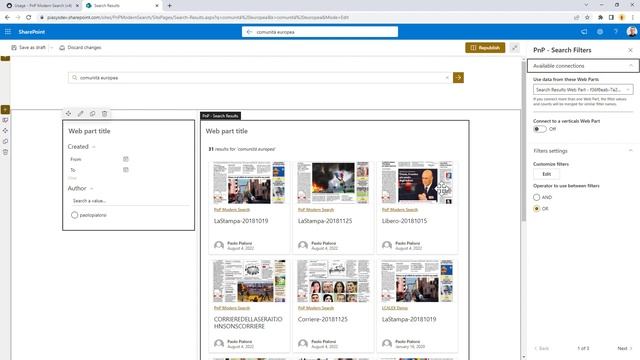Click the CORRIEREDELLASERAITJOHNSONSCORRIERE title
This screenshot has height=360, width=640.
(x=248, y=322)
